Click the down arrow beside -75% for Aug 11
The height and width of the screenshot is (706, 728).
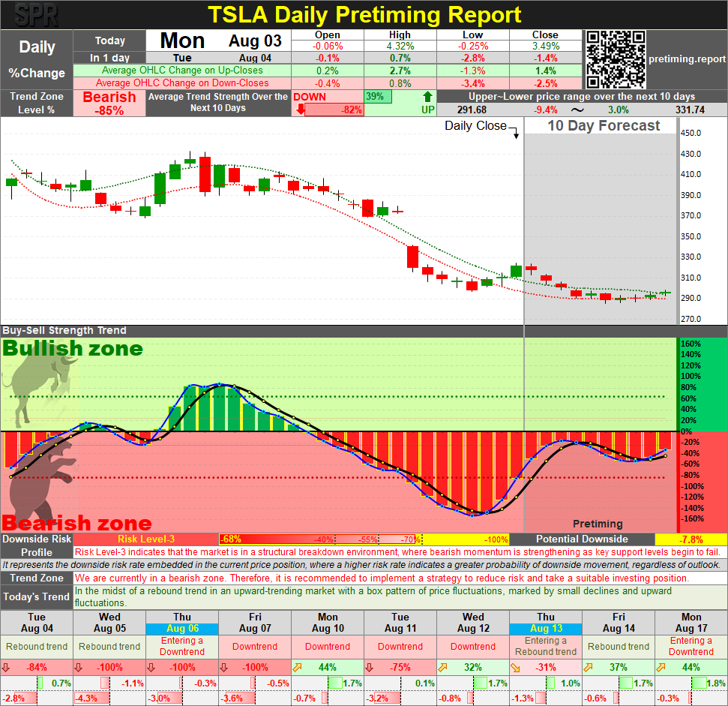(369, 668)
